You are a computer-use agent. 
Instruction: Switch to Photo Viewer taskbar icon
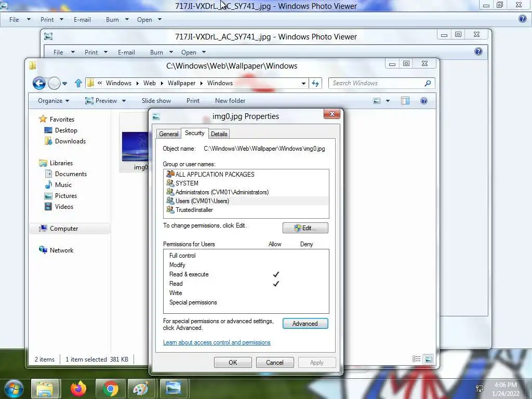[174, 389]
